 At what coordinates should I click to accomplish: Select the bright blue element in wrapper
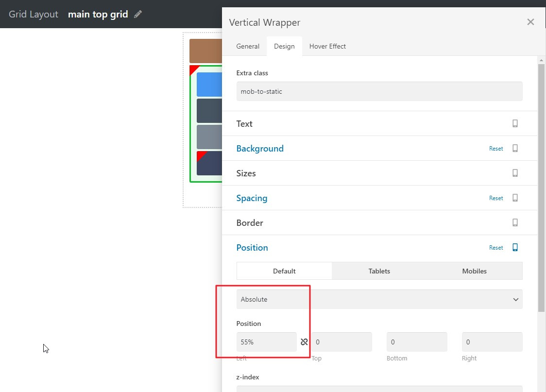pyautogui.click(x=209, y=85)
